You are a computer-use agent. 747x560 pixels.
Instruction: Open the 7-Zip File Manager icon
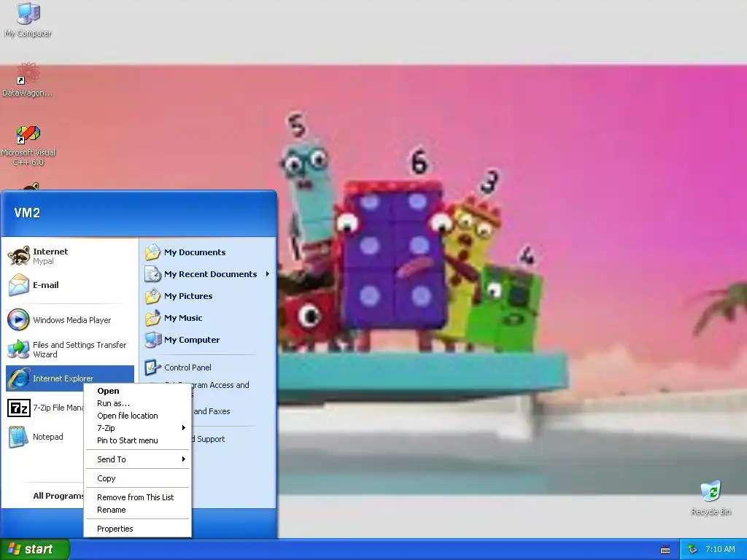coord(19,408)
